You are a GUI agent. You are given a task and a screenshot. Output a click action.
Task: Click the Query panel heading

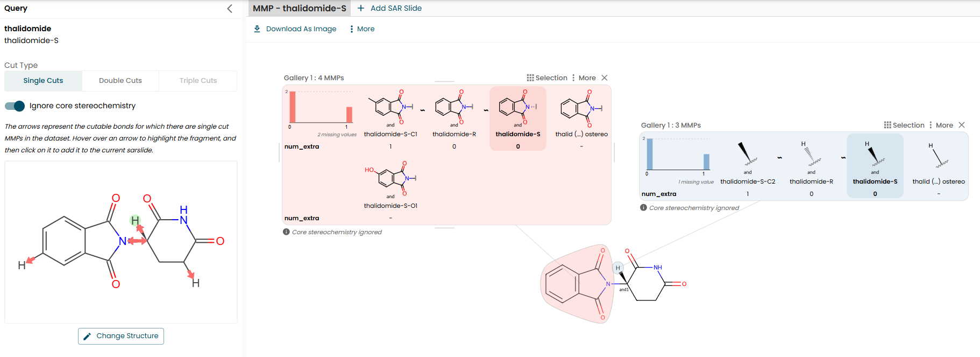pyautogui.click(x=16, y=8)
